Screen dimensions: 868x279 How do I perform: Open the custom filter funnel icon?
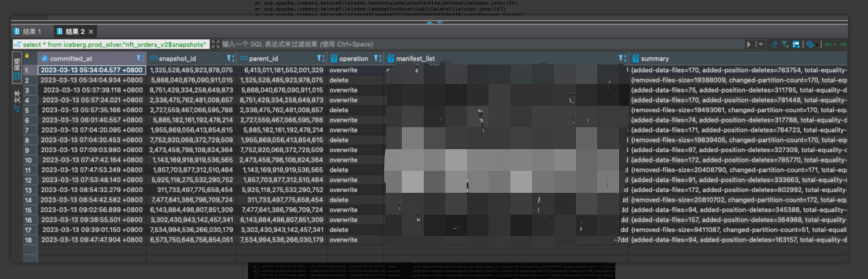(x=785, y=45)
